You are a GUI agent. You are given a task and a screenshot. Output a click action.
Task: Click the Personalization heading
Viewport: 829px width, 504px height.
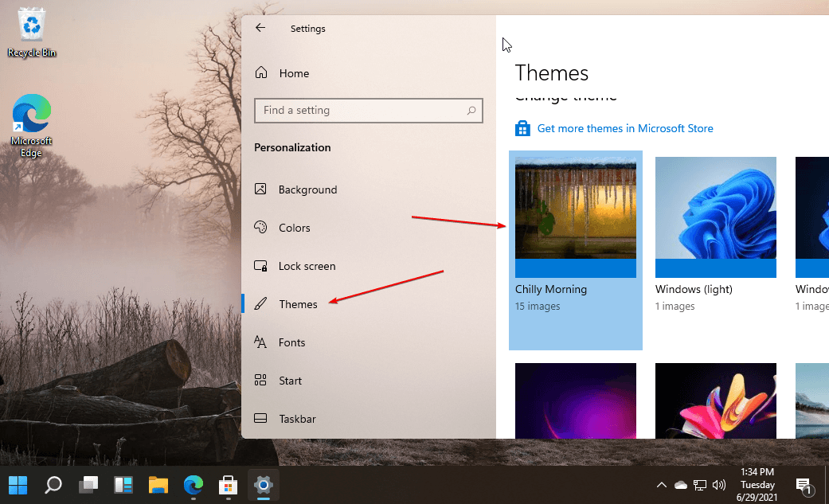click(292, 147)
